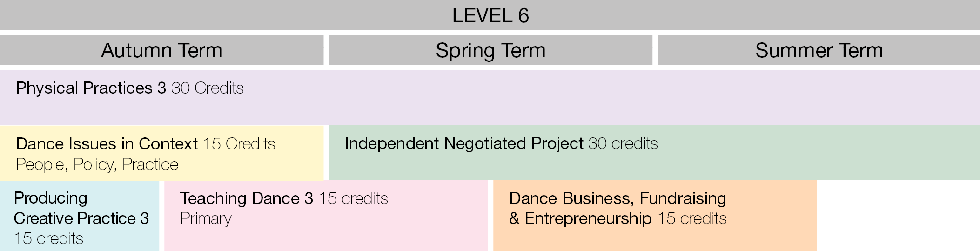Click '30 credits' beside Independent Negotiated Project

tap(623, 143)
